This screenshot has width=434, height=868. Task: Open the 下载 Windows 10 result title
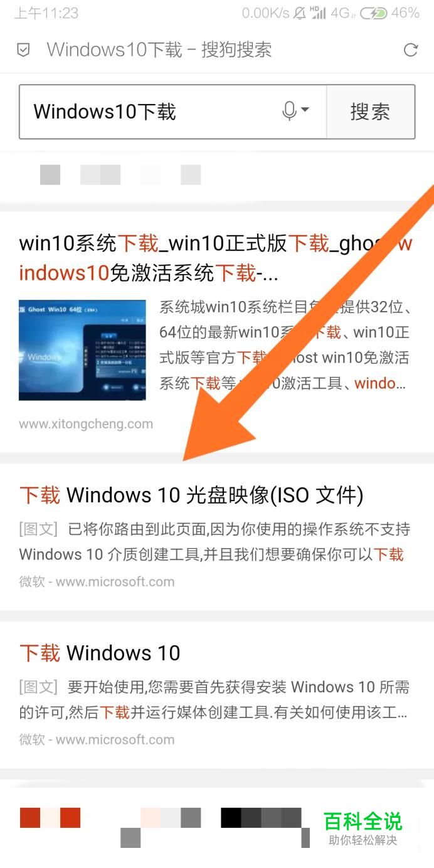coord(100,654)
